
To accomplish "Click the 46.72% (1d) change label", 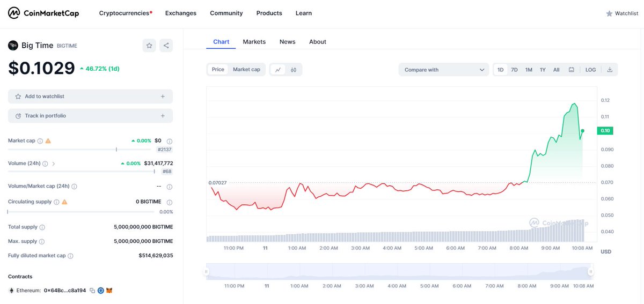I will click(x=100, y=69).
